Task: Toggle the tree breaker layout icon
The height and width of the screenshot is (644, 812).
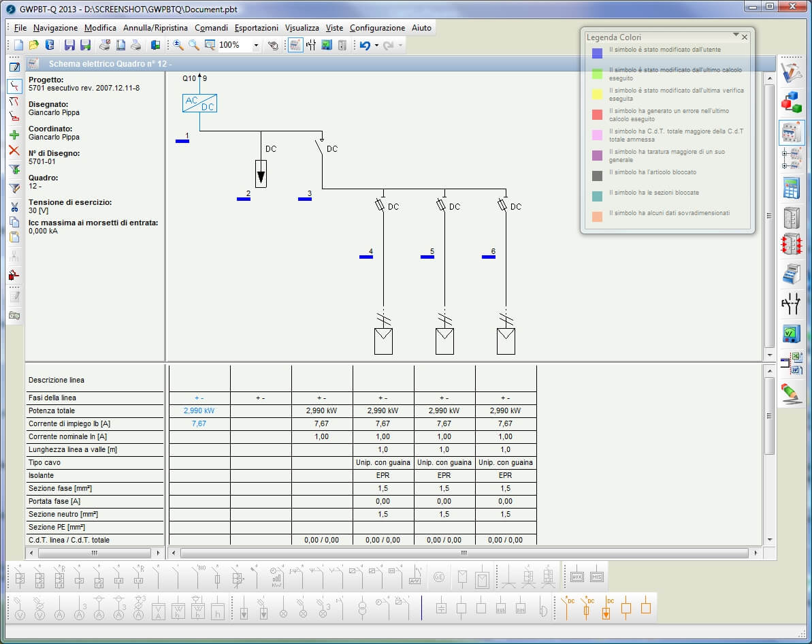Action: click(792, 159)
